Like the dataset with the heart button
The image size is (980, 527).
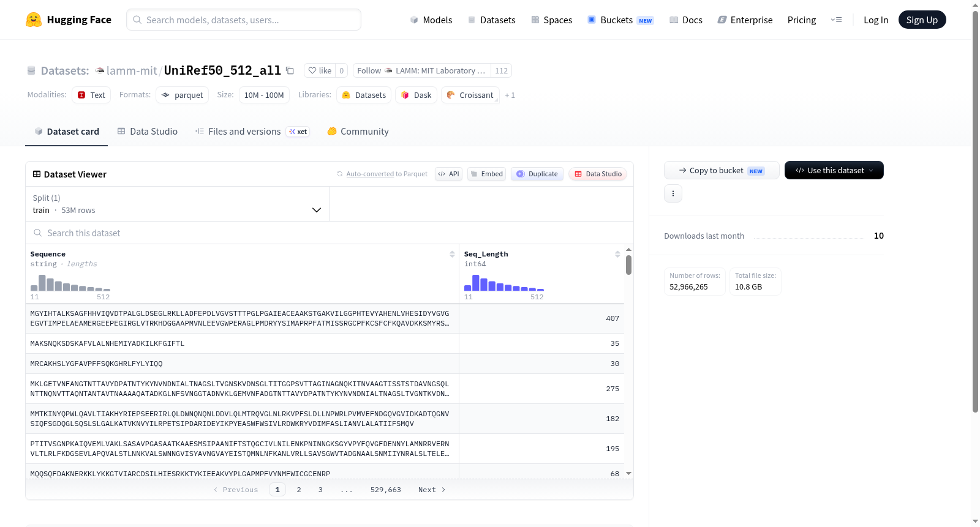pos(320,70)
